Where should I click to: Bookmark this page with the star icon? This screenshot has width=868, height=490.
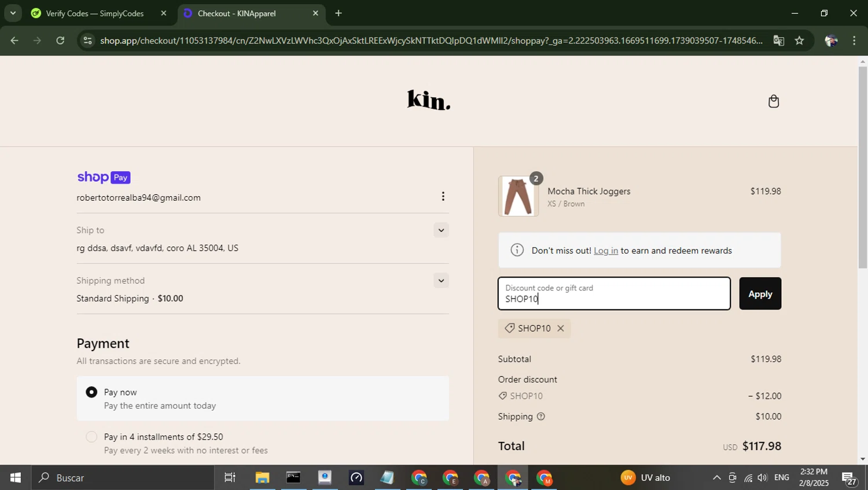[799, 40]
